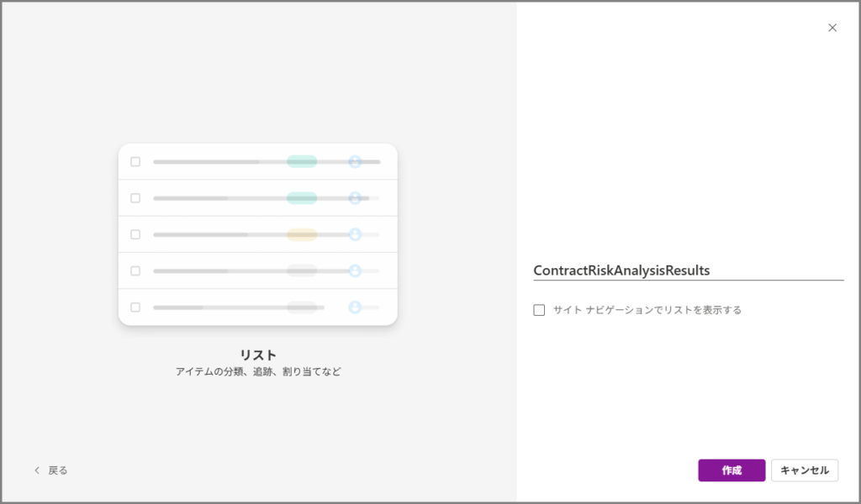The image size is (861, 504).
Task: Enable サイト ナビゲーションでリストを表示する checkbox
Action: pos(539,310)
